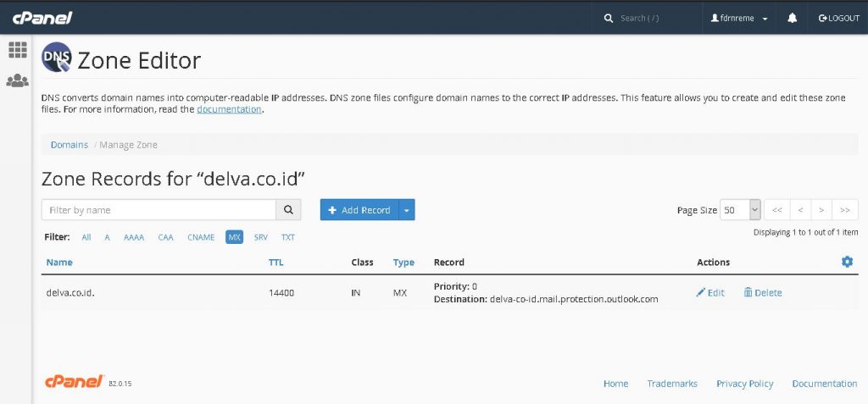Open the documentation link in description

229,109
